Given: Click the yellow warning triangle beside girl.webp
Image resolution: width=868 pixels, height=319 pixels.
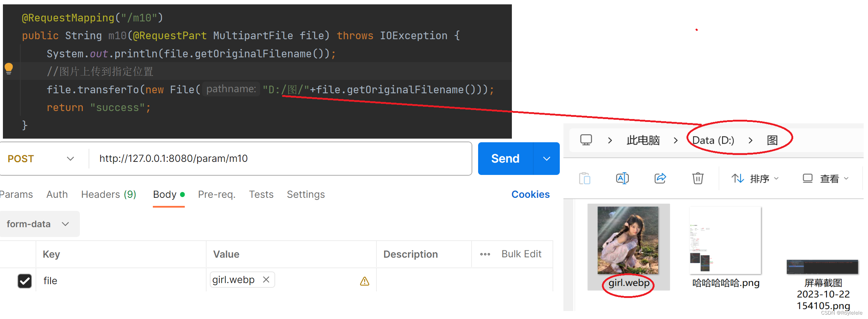Looking at the screenshot, I should pyautogui.click(x=364, y=281).
